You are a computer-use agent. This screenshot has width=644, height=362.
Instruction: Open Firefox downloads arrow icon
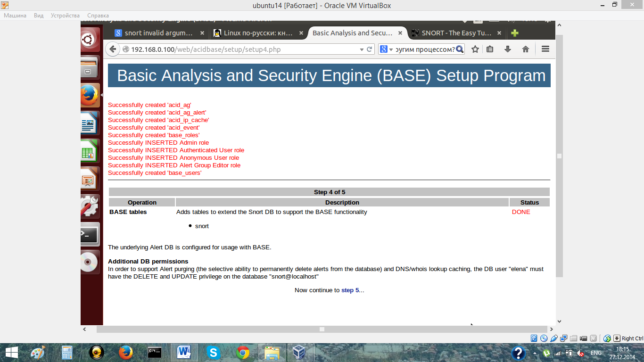click(508, 49)
